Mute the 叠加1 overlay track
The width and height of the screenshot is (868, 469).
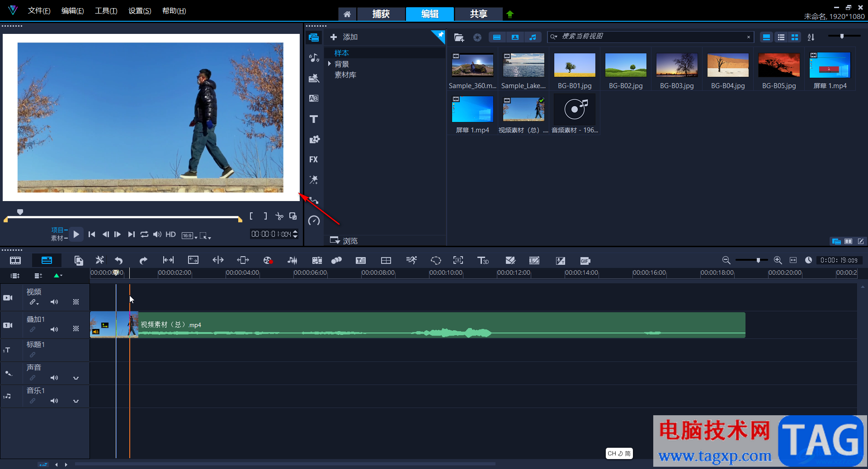click(54, 329)
